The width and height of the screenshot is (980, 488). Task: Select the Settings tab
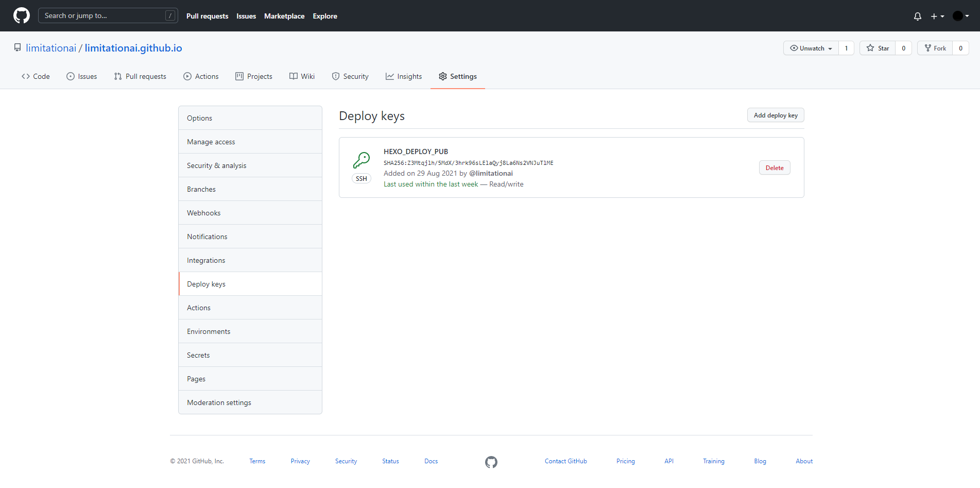pos(458,76)
